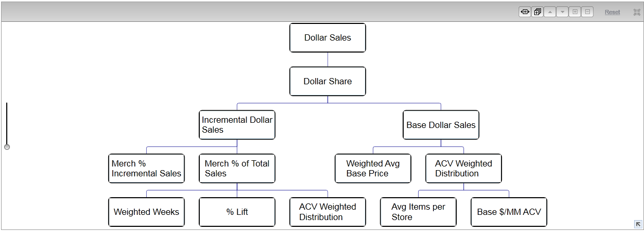Select the Dollar Share node

click(328, 81)
